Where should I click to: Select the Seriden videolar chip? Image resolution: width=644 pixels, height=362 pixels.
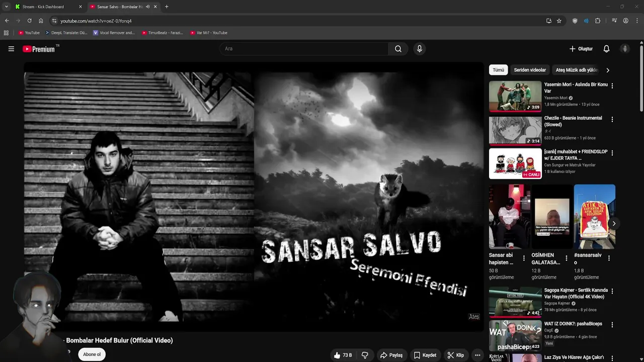tap(530, 70)
